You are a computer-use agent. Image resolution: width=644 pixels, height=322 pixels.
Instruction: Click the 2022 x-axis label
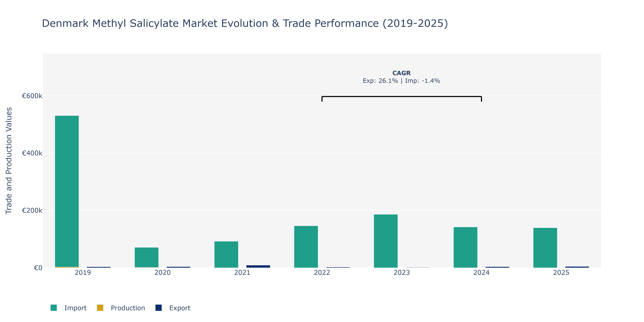pyautogui.click(x=322, y=272)
